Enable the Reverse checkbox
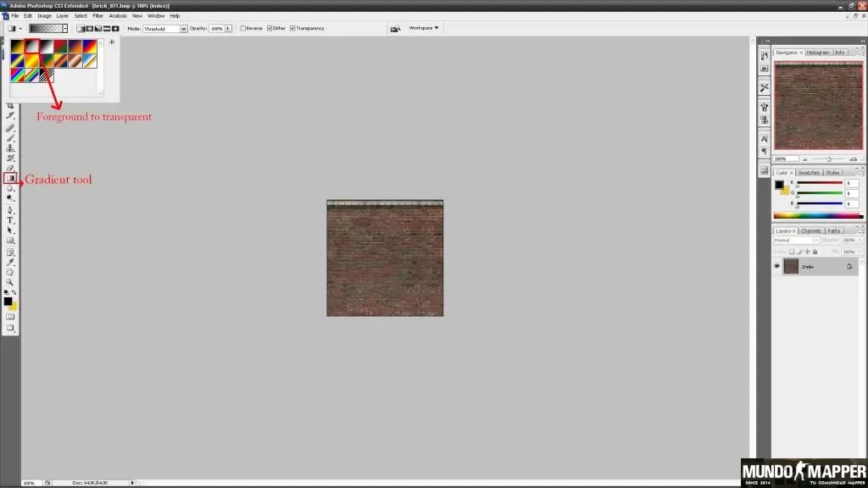This screenshot has height=488, width=868. (243, 28)
